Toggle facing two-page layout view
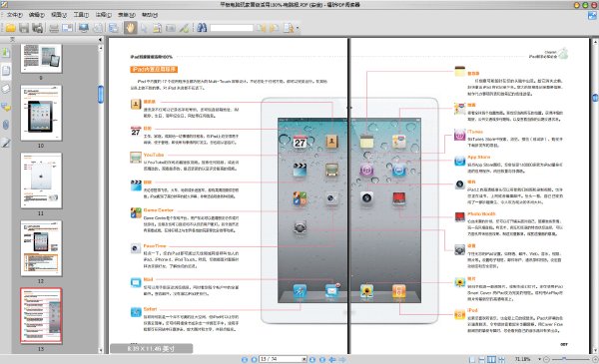 coord(491,359)
